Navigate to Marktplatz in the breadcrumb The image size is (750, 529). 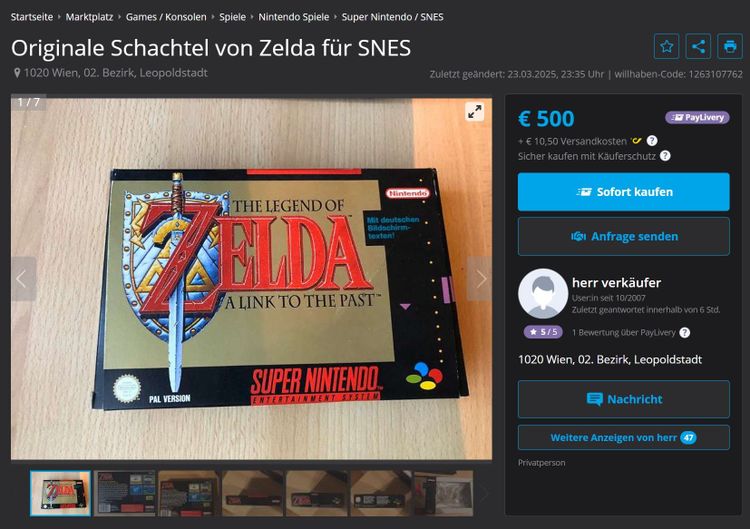[x=89, y=17]
